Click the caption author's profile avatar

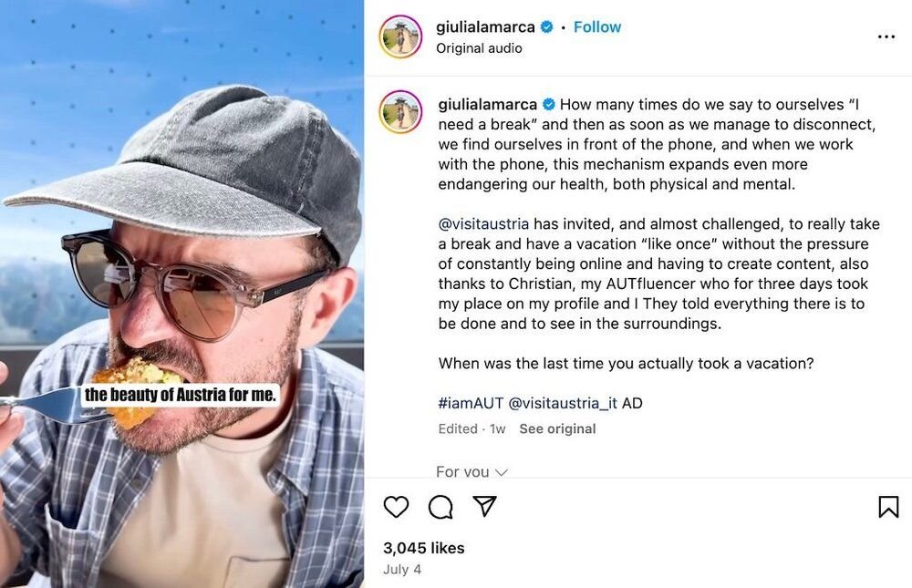(x=400, y=111)
